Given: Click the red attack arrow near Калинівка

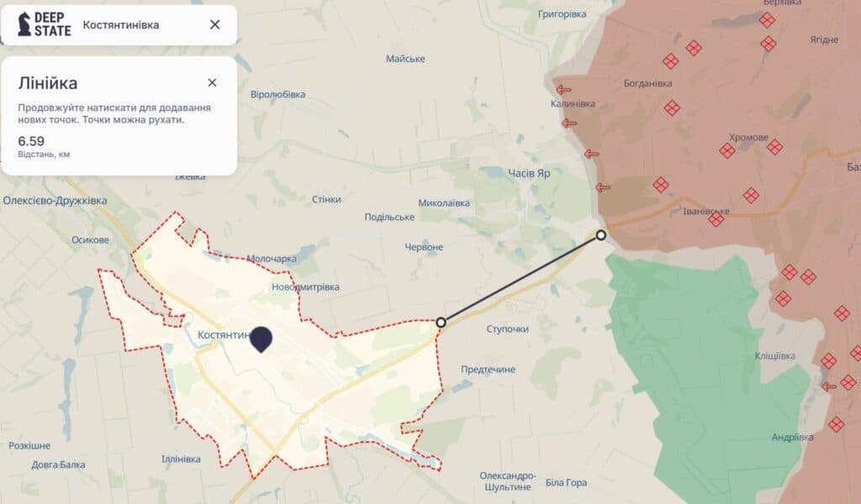Looking at the screenshot, I should 563,89.
